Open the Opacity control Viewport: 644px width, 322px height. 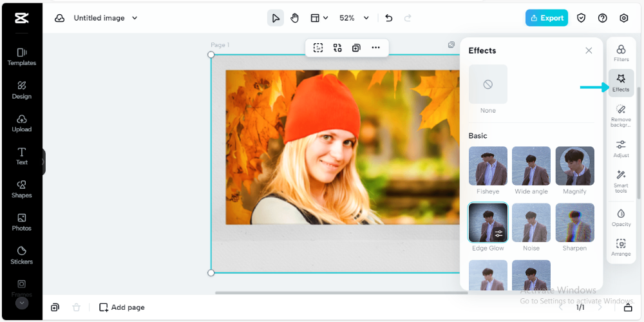(621, 217)
